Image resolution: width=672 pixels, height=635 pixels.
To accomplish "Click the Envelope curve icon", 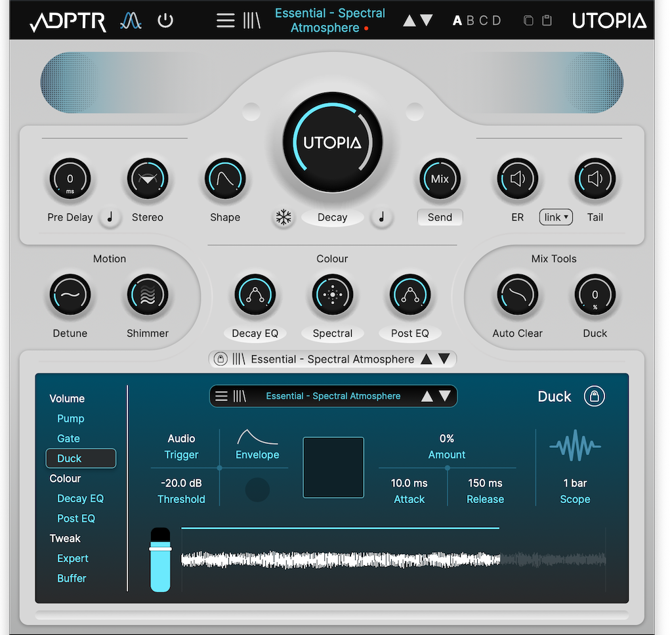I will (x=257, y=437).
